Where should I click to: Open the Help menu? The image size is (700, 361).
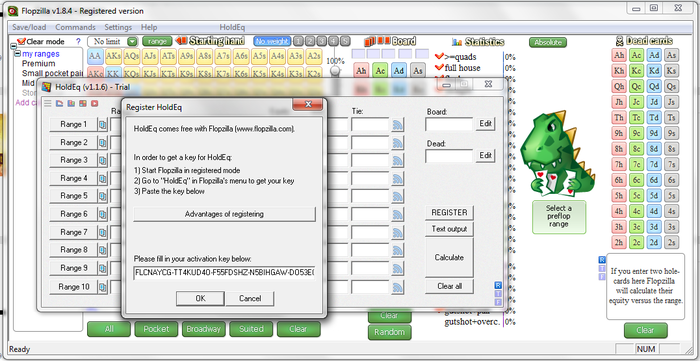(149, 27)
